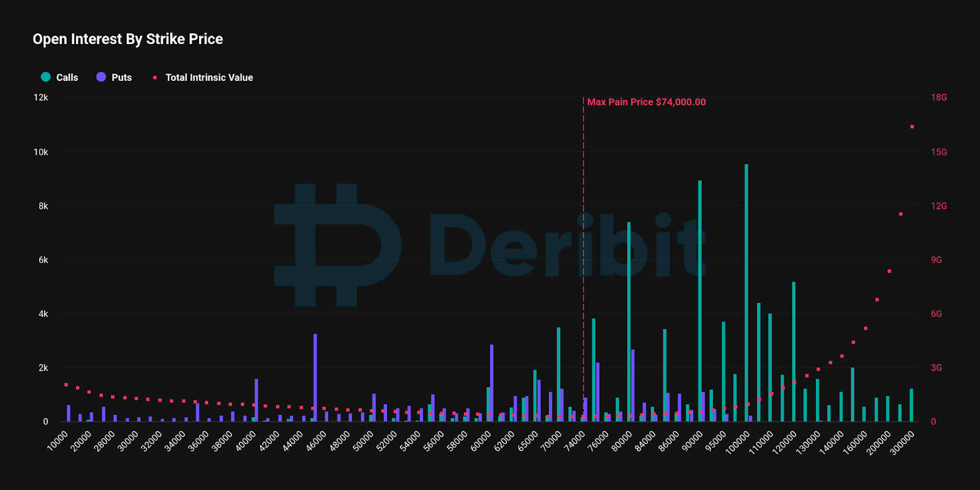Click the topmost red intrinsic value point

pyautogui.click(x=912, y=127)
